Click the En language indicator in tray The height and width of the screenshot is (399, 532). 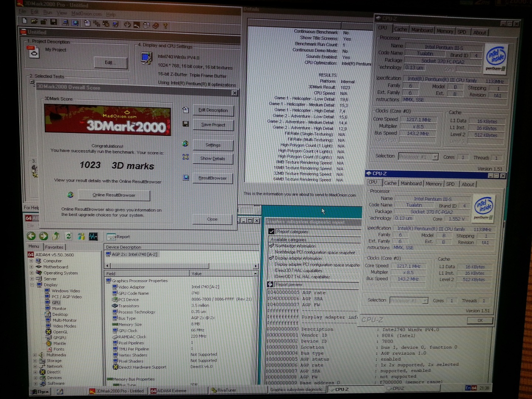pos(468,388)
